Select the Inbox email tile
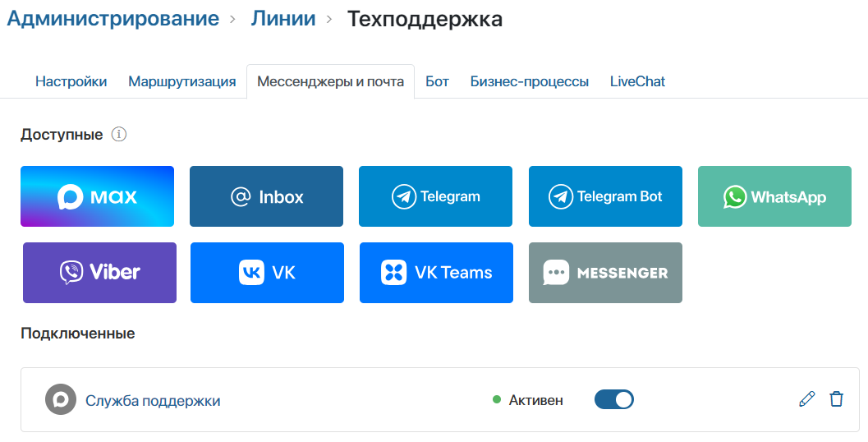The height and width of the screenshot is (442, 868). 266,196
